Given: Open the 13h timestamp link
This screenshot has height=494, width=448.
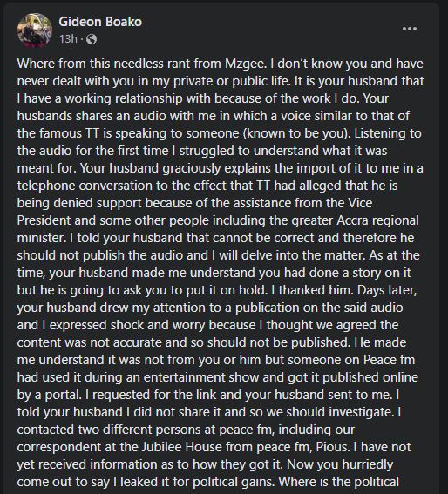Looking at the screenshot, I should 68,39.
